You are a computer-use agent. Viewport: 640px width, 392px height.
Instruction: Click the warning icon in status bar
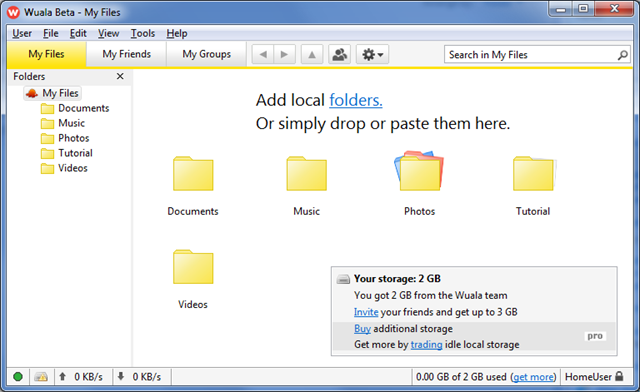click(x=41, y=376)
